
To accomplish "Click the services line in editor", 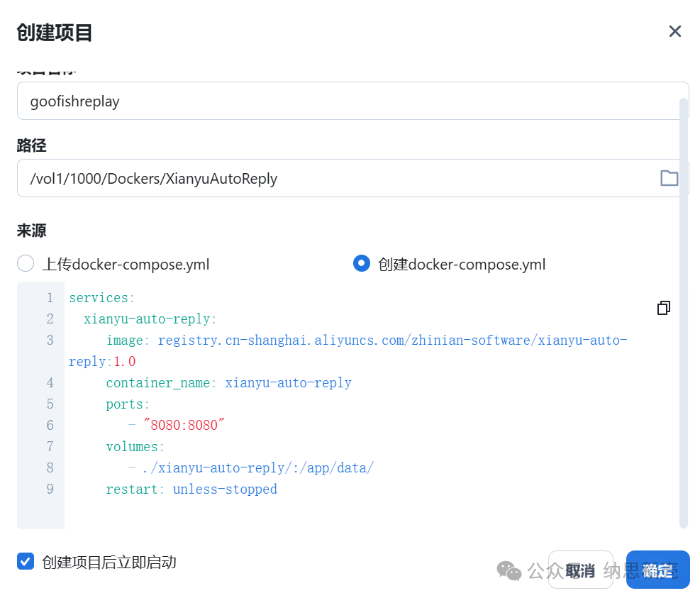I will click(x=102, y=297).
